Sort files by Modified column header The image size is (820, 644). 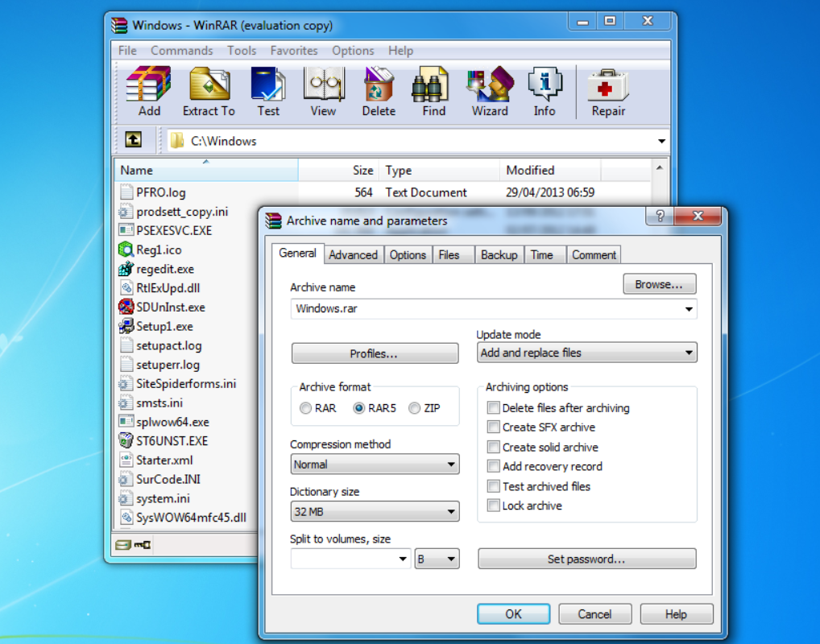point(550,171)
